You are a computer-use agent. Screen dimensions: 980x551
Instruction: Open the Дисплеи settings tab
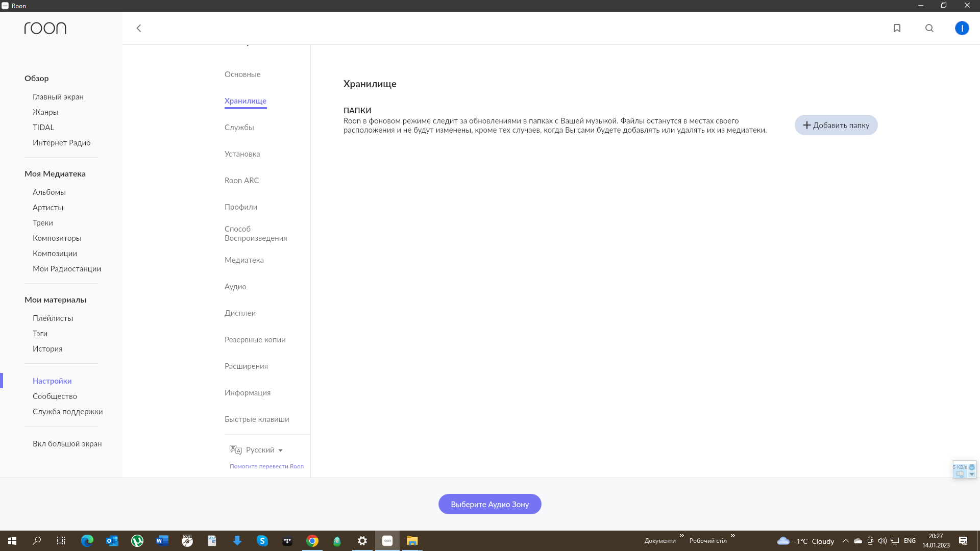240,313
